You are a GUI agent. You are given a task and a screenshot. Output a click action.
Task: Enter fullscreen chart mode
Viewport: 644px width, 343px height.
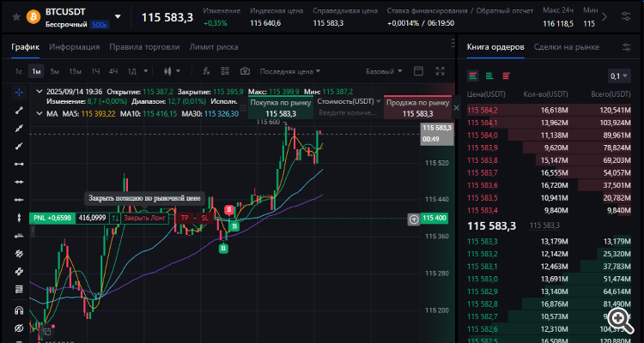tap(440, 71)
